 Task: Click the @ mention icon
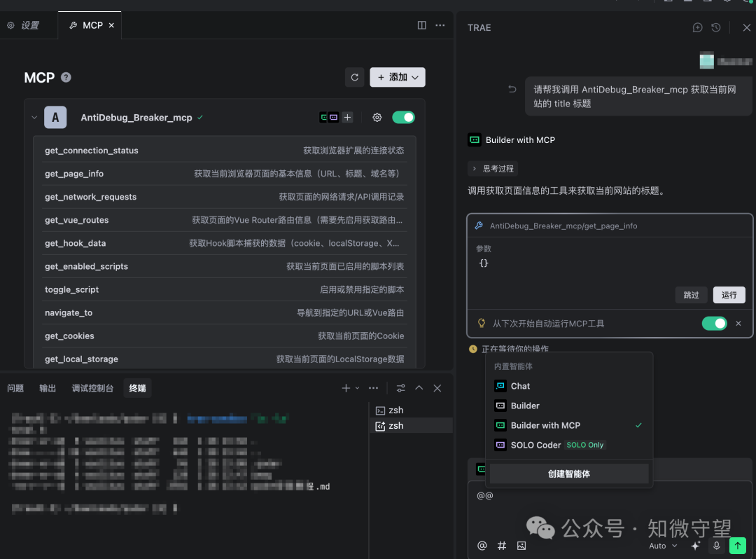coord(482,546)
